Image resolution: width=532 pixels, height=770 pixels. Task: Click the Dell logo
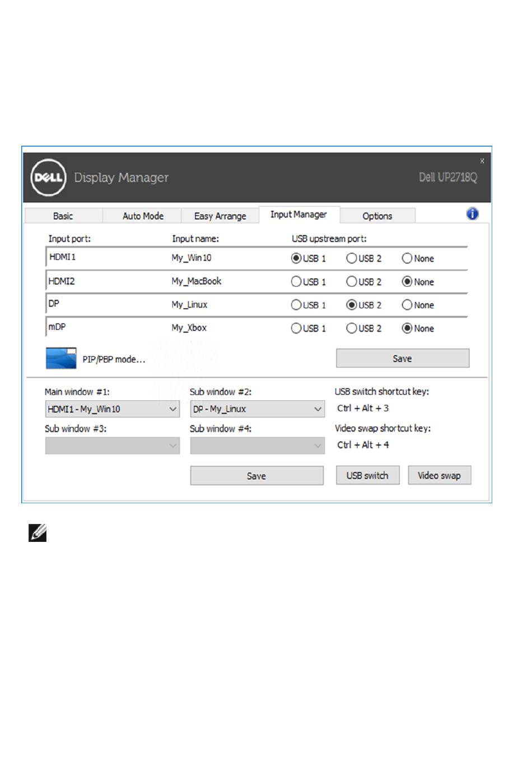tap(48, 178)
